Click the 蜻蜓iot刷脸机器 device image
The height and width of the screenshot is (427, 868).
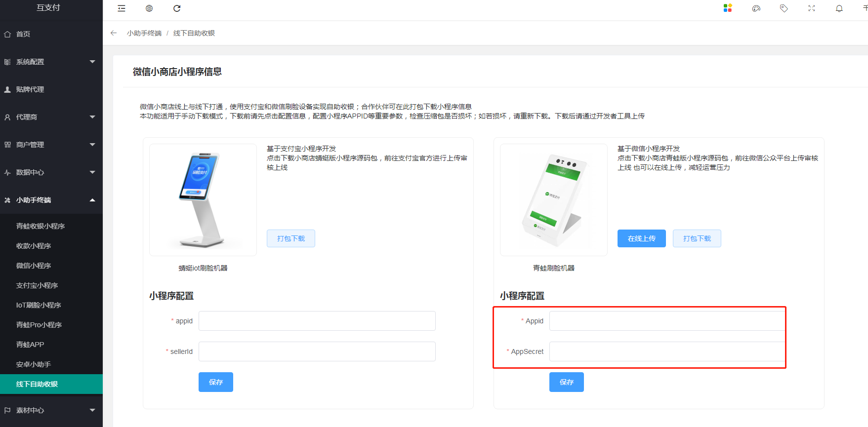click(x=203, y=200)
